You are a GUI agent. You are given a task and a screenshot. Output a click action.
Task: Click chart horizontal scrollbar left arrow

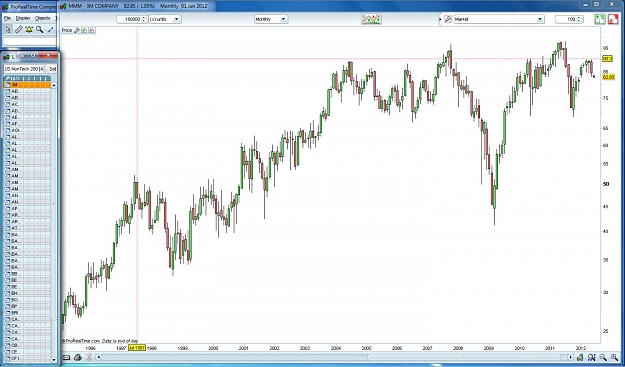[99, 357]
